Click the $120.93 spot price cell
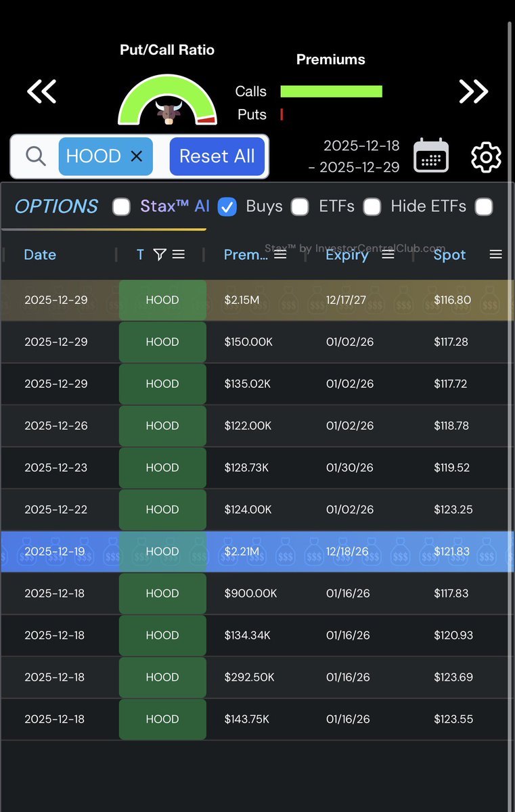This screenshot has height=812, width=515. pos(453,635)
